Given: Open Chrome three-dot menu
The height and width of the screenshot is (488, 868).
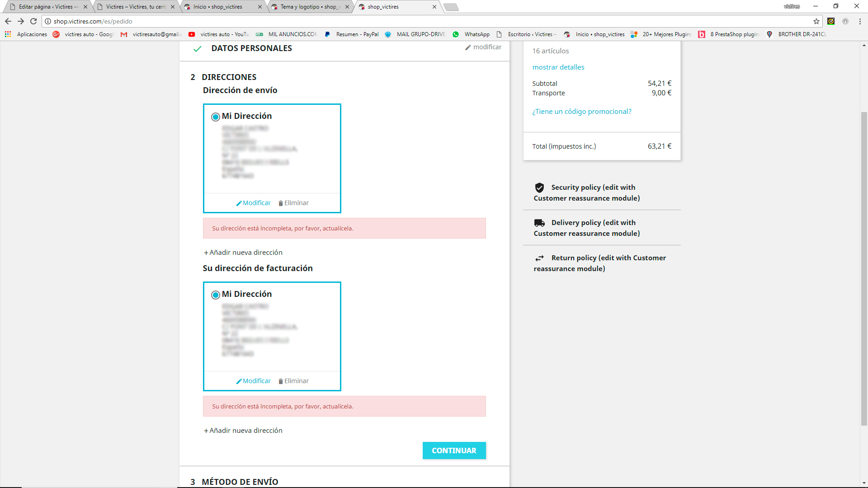Looking at the screenshot, I should pos(860,21).
